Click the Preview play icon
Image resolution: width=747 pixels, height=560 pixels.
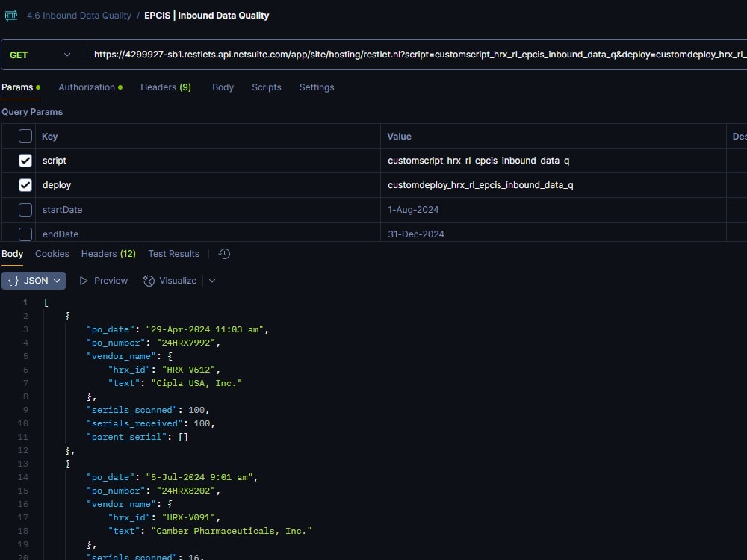84,281
